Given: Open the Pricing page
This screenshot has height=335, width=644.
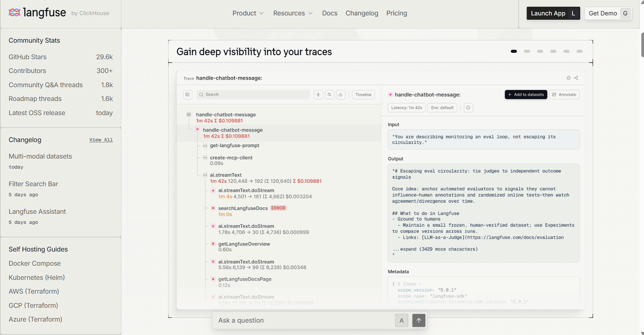Looking at the screenshot, I should tap(397, 13).
